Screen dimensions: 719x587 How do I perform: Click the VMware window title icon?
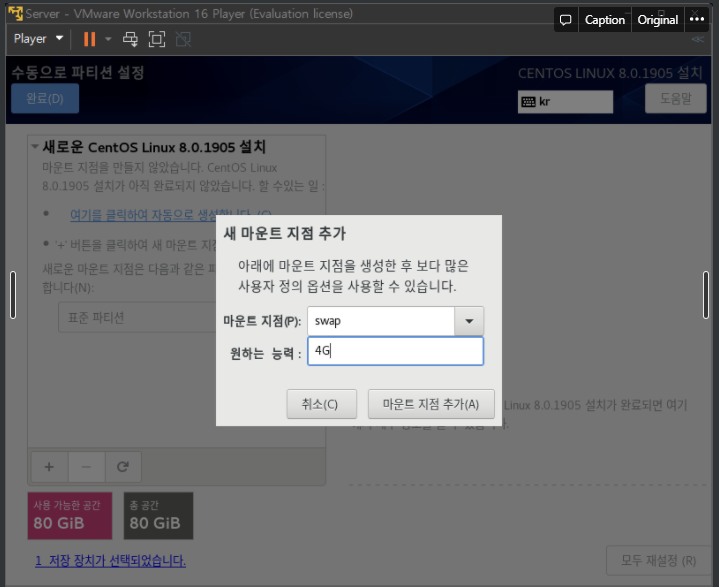(x=15, y=13)
